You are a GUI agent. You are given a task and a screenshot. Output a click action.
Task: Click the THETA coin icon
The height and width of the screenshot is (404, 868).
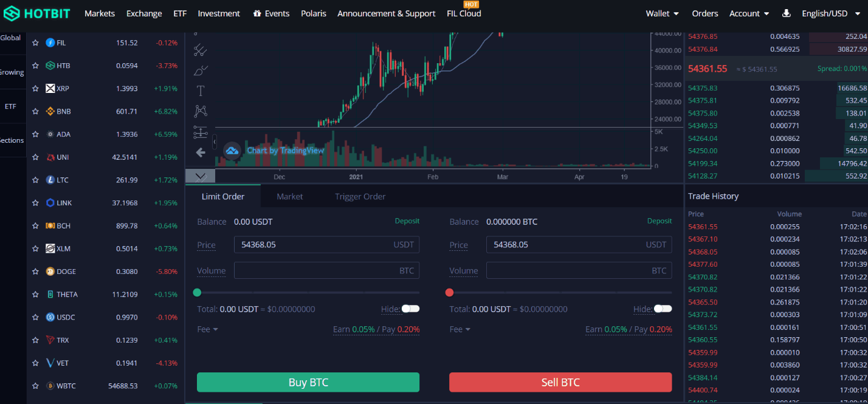[x=50, y=295]
